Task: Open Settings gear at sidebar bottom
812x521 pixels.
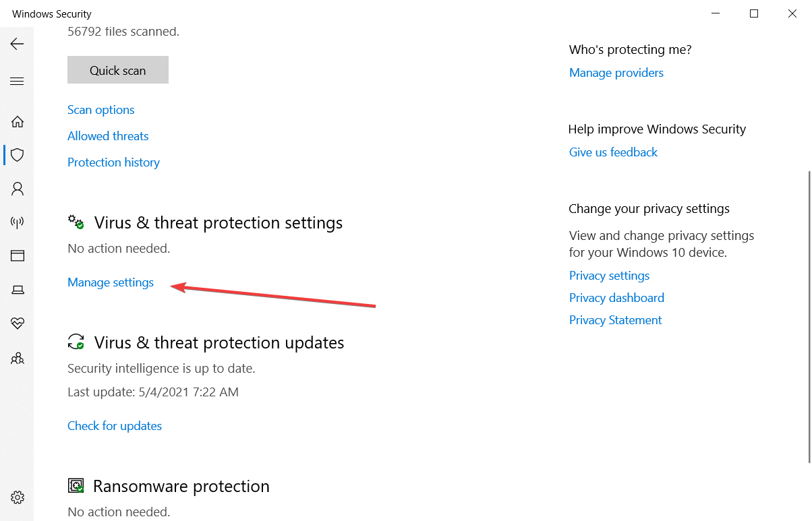Action: (x=18, y=497)
